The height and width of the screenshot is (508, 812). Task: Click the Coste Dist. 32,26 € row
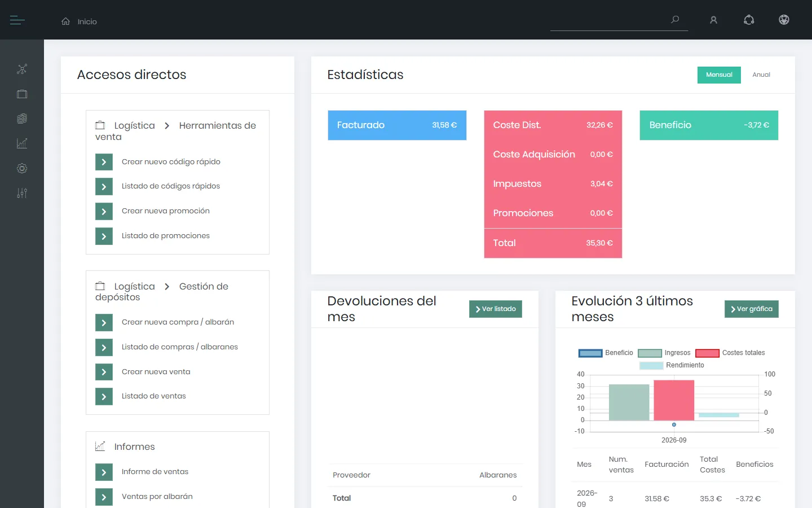[x=553, y=125]
